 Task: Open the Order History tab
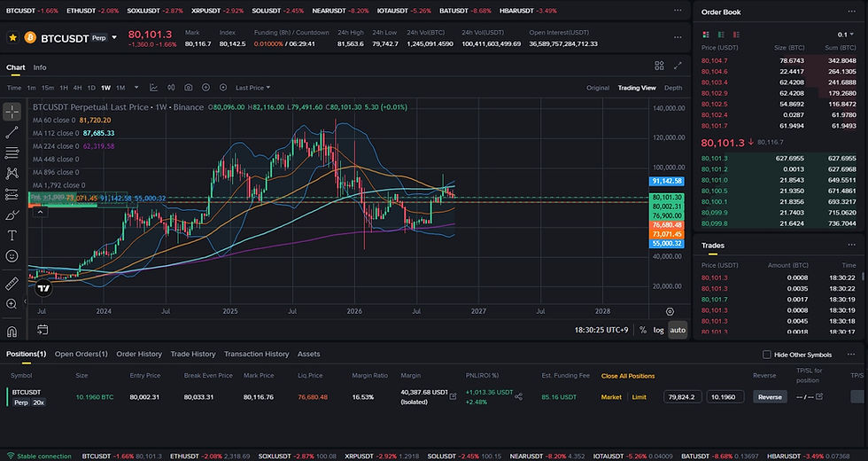click(x=139, y=354)
